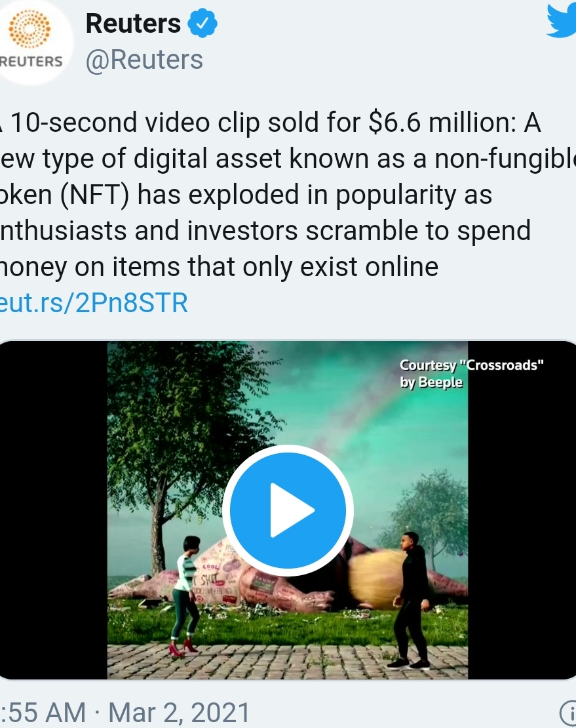Click the Twitter bird logo
Screen dimensions: 576x728
pyautogui.click(x=562, y=20)
